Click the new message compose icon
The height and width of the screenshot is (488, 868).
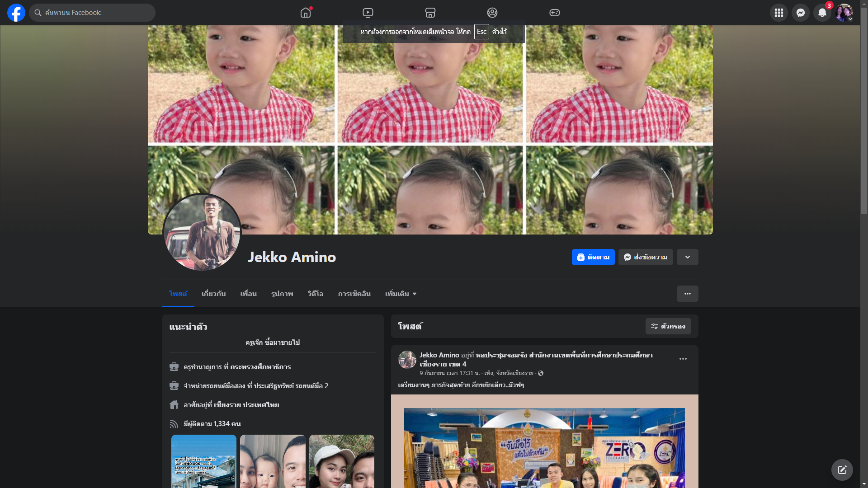(842, 470)
